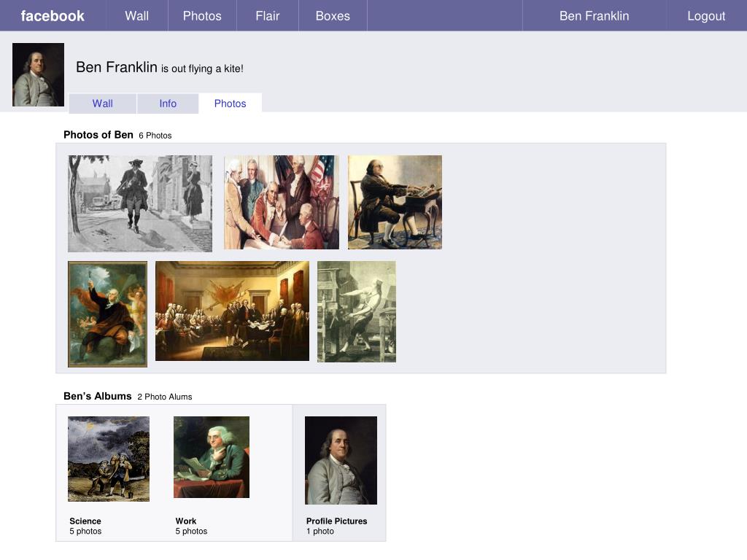Go to Flair in the top bar

[x=267, y=16]
